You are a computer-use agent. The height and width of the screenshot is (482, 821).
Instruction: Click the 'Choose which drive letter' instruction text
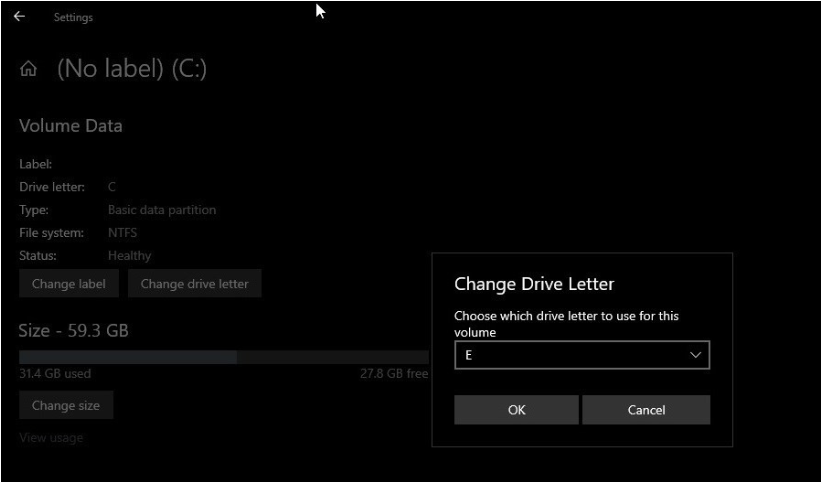tap(567, 324)
